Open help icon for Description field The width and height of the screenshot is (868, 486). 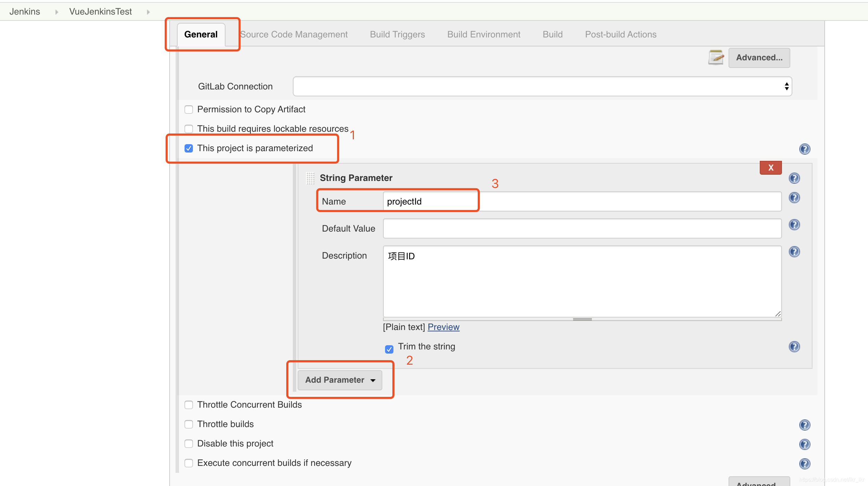coord(794,252)
